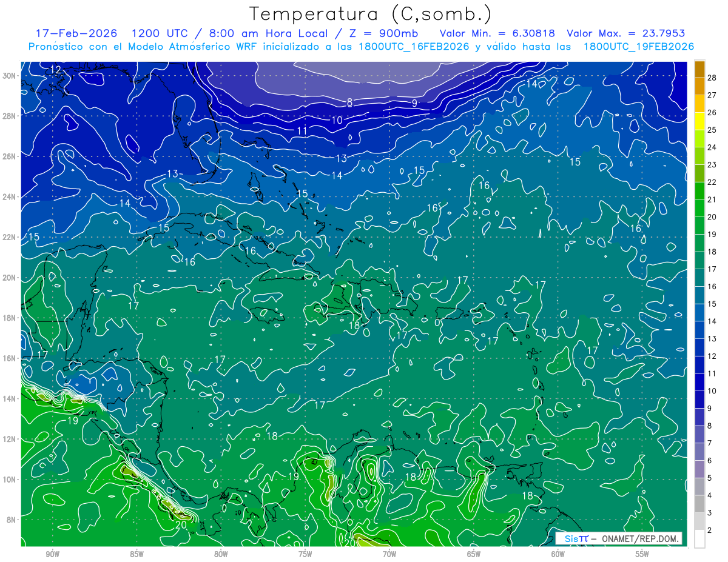Click the gray swatch between 3 and 4

(699, 504)
